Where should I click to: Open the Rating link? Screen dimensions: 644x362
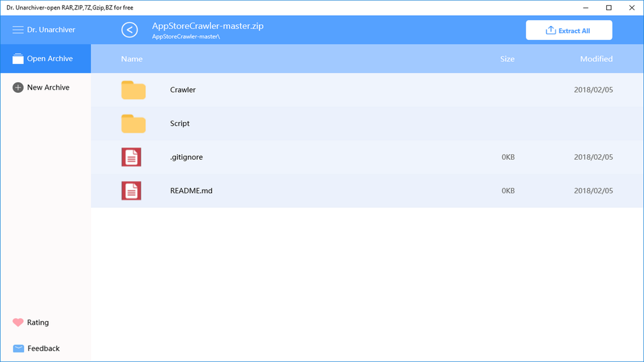click(x=38, y=323)
